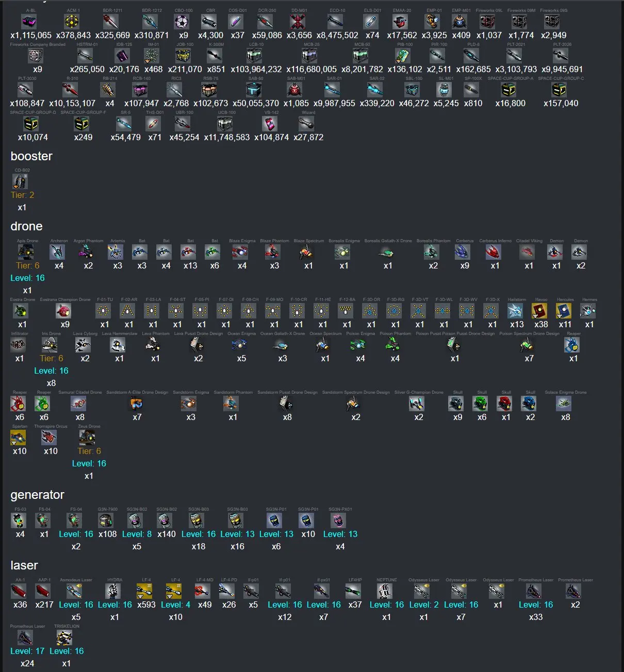This screenshot has height=672, width=624.
Task: Click the Spartan drone design icon
Action: tap(18, 438)
